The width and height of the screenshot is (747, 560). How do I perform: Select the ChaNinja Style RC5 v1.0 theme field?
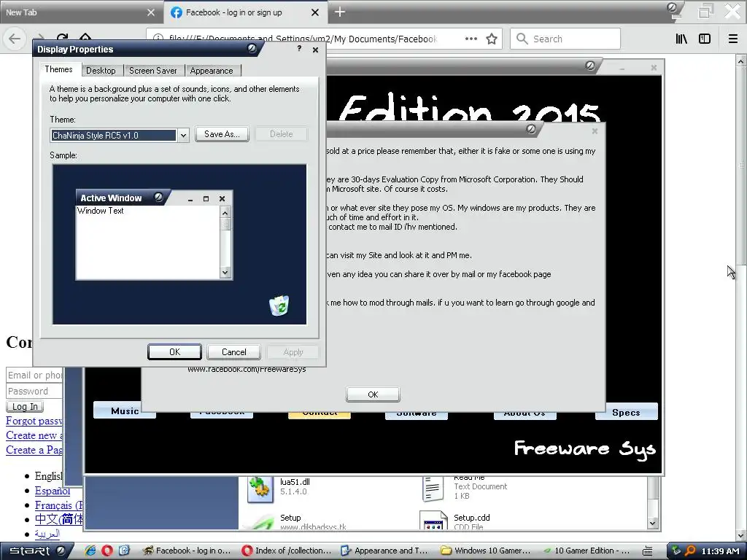click(x=114, y=135)
